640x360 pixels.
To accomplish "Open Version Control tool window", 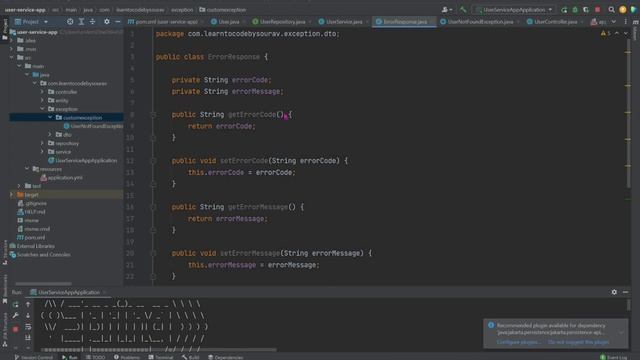I will [x=34, y=357].
